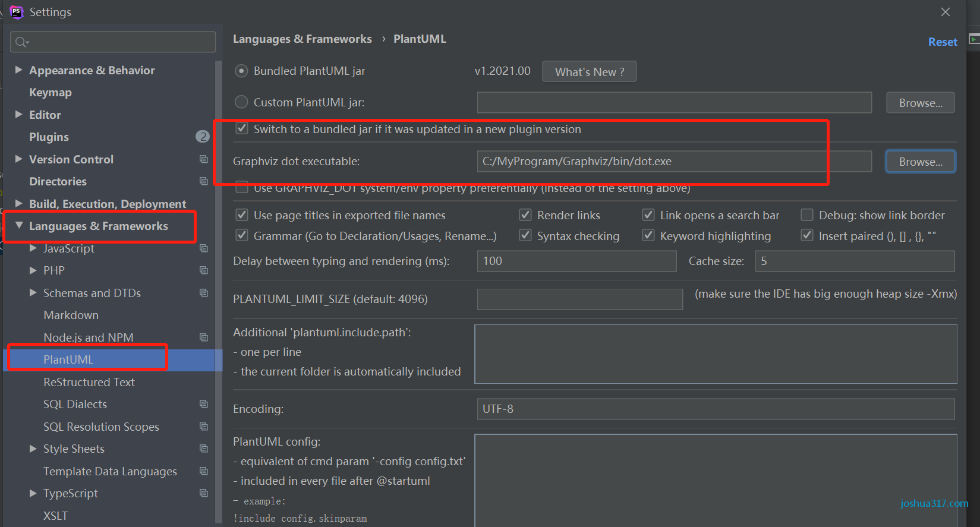Expand Schemas and DTDs node

[x=33, y=293]
